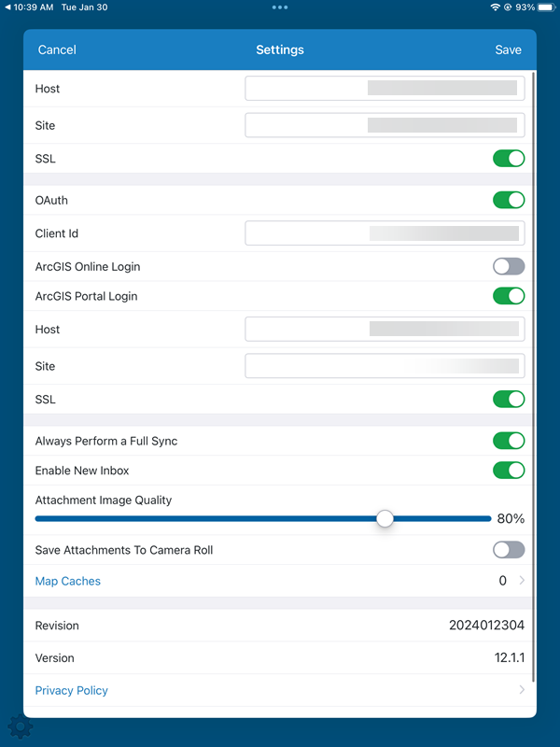Enable ArcGIS Online Login
Screen dimensions: 560x747
[509, 267]
